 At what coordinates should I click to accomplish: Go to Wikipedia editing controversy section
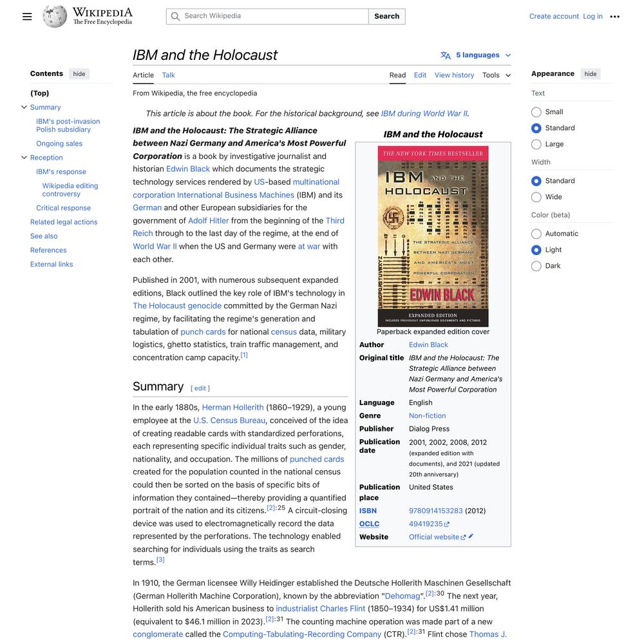tap(70, 190)
